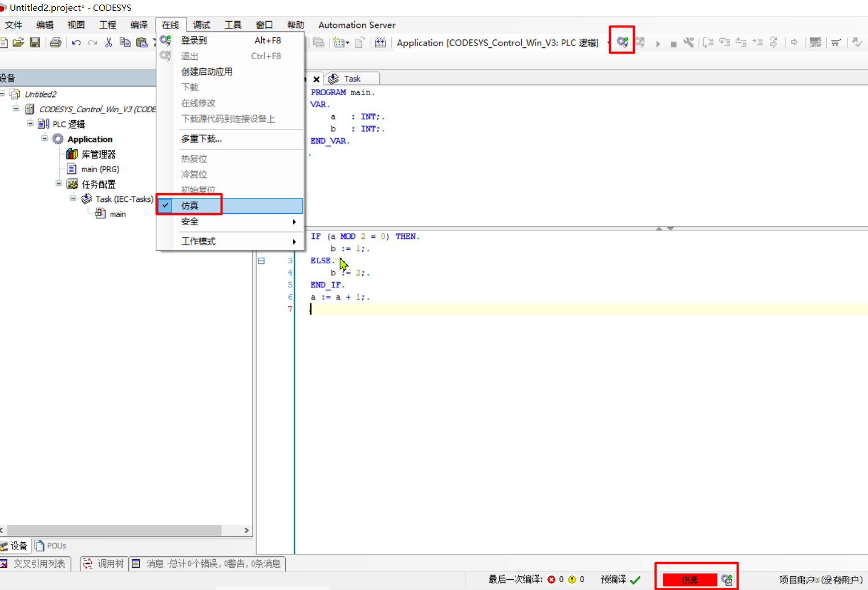Open the Automation Server menu
The image size is (868, 590).
point(357,25)
